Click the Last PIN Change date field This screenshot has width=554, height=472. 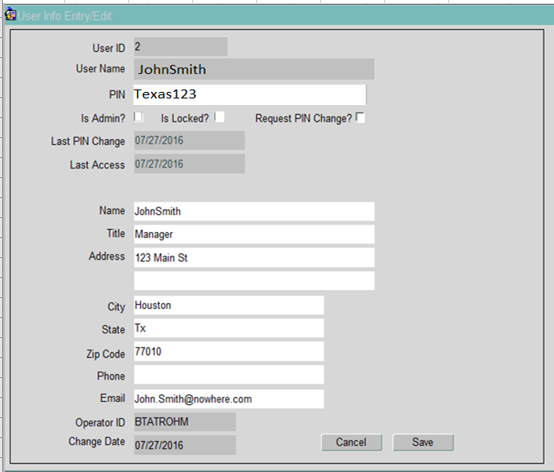(x=189, y=141)
